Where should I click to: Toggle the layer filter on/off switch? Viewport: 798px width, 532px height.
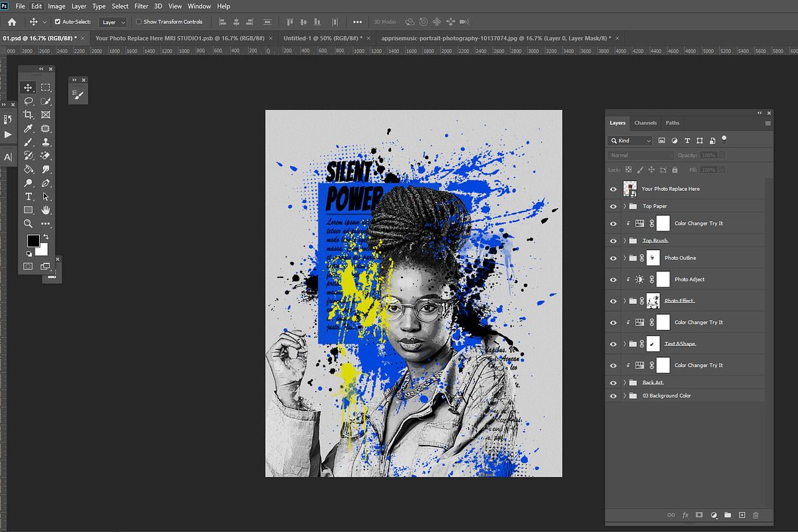[x=724, y=140]
